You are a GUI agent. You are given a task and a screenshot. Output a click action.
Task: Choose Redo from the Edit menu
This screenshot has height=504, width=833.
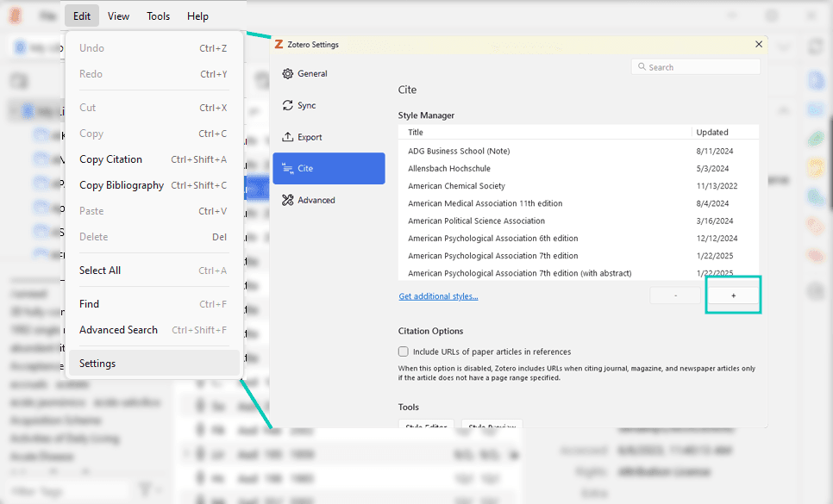pyautogui.click(x=154, y=74)
